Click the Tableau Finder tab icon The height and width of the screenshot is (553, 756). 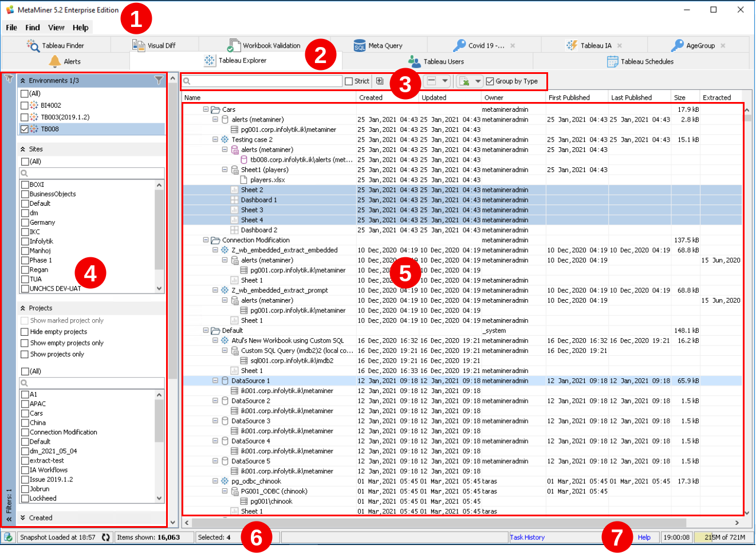coord(33,45)
